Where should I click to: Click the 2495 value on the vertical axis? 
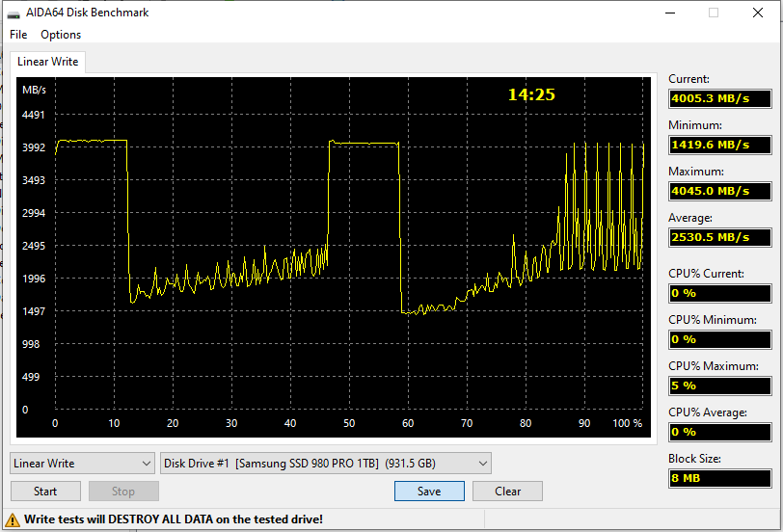click(x=34, y=246)
